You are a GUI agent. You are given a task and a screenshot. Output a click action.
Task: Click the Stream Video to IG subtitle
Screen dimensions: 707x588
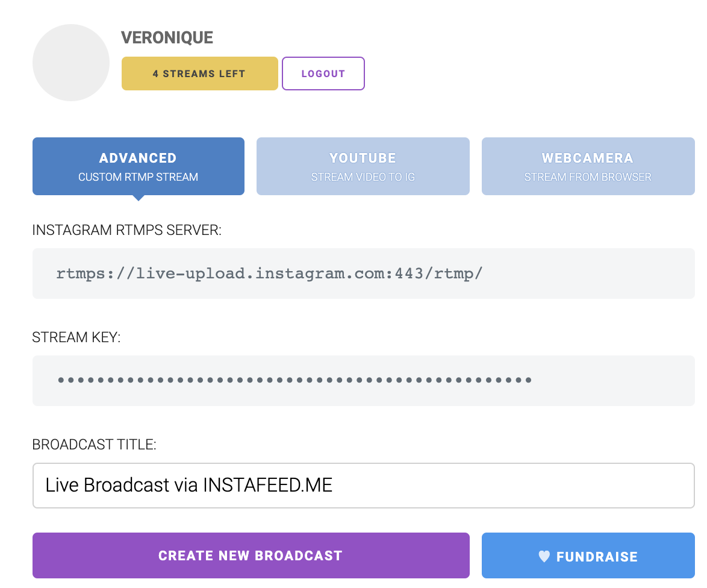click(363, 177)
